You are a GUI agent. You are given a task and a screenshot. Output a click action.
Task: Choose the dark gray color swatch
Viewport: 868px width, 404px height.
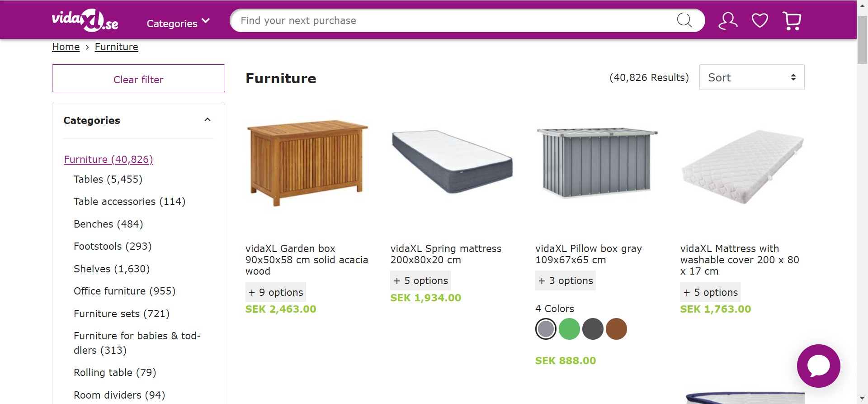(x=593, y=329)
